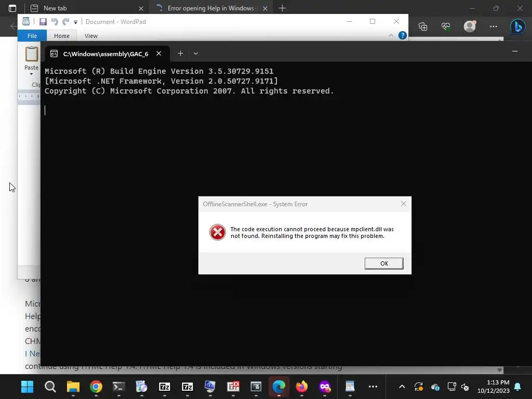
Task: Click the mpclient.dll not found error message
Action: click(312, 232)
